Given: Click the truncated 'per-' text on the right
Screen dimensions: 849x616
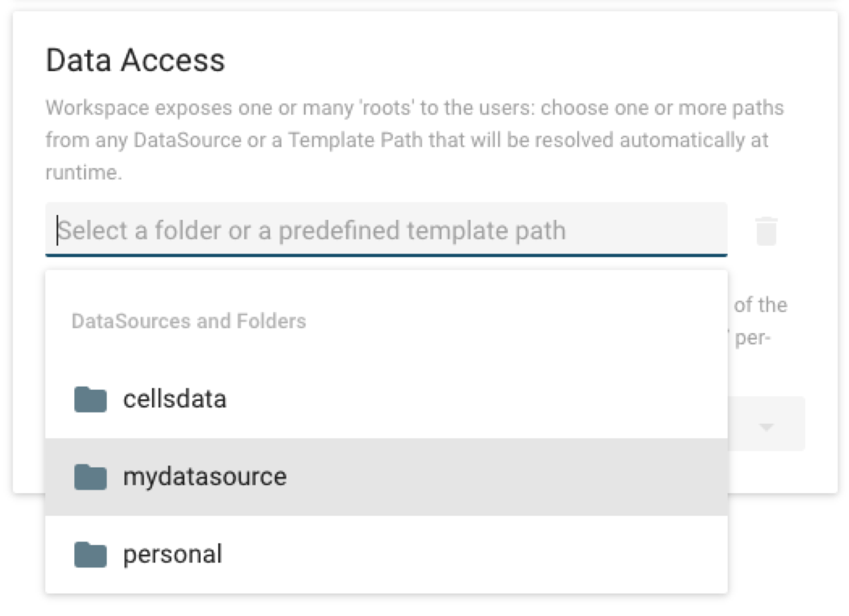Looking at the screenshot, I should (753, 338).
